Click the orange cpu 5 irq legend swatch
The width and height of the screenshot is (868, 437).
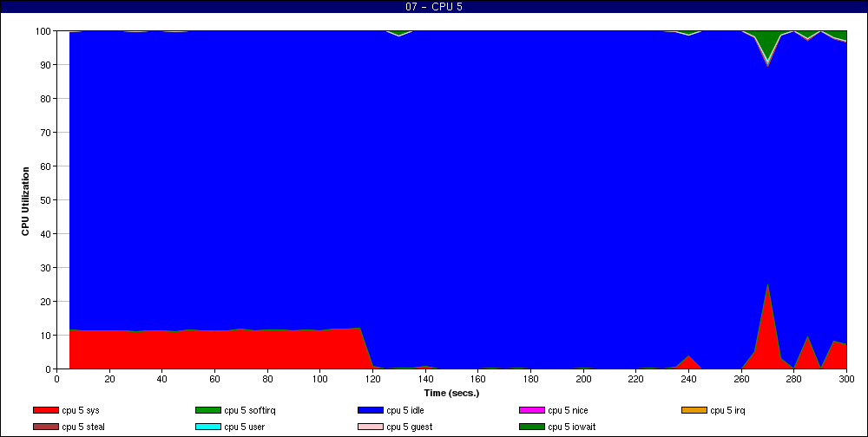[x=694, y=410]
